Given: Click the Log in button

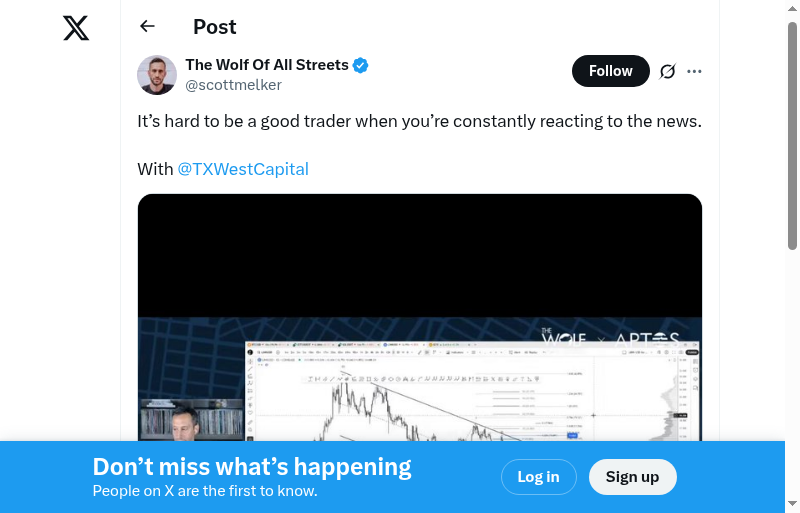Looking at the screenshot, I should coord(538,477).
